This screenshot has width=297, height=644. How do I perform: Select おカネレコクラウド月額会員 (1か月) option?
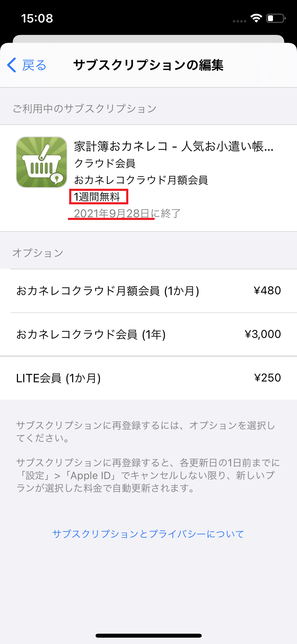tap(108, 291)
